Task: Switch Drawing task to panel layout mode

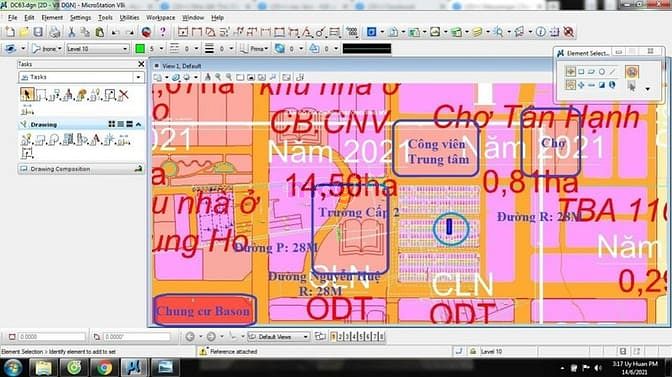Action: (x=129, y=124)
